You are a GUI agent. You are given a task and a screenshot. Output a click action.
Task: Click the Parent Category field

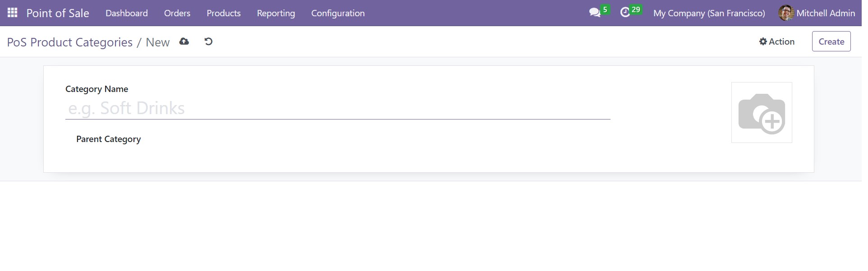point(379,139)
